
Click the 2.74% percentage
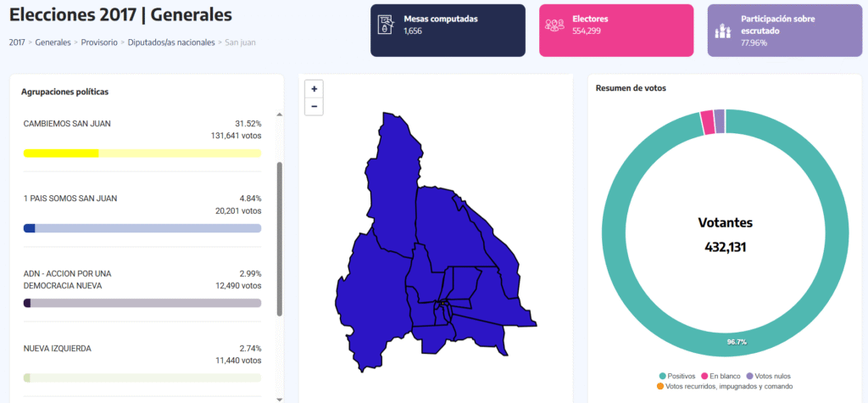pyautogui.click(x=251, y=349)
